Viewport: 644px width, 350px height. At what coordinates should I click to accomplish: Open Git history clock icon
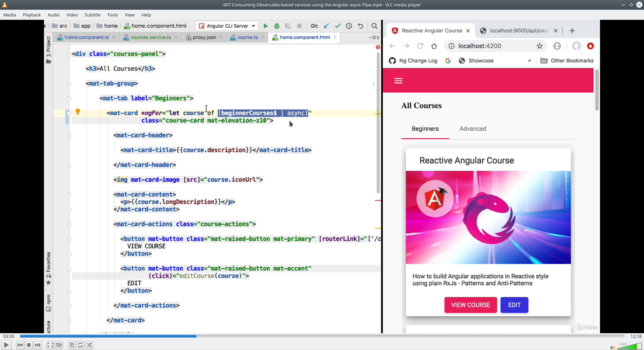pos(349,26)
